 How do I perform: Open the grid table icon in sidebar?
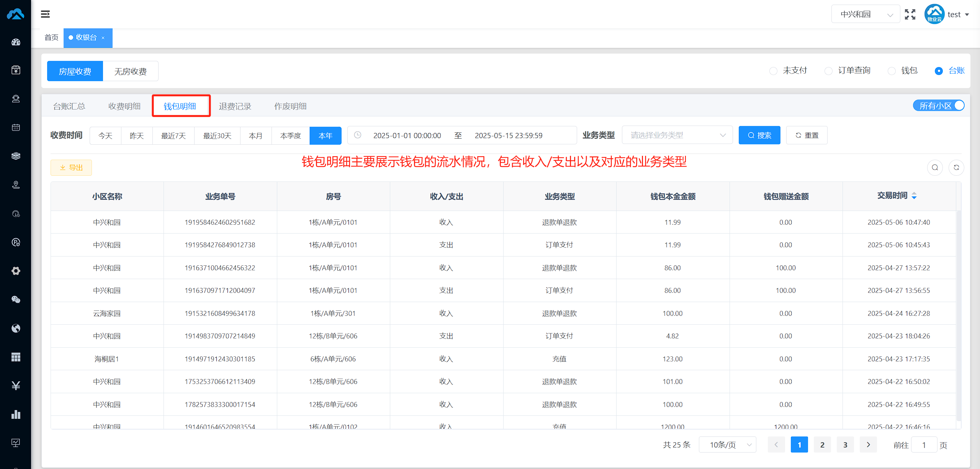point(16,357)
